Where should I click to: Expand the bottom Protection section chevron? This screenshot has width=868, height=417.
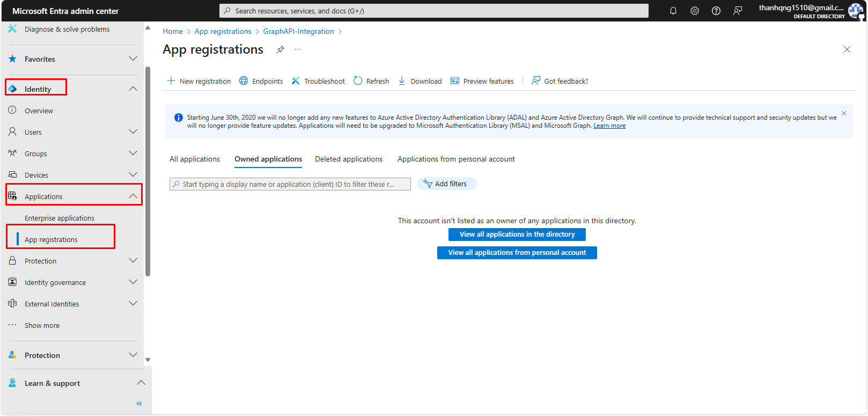[133, 355]
